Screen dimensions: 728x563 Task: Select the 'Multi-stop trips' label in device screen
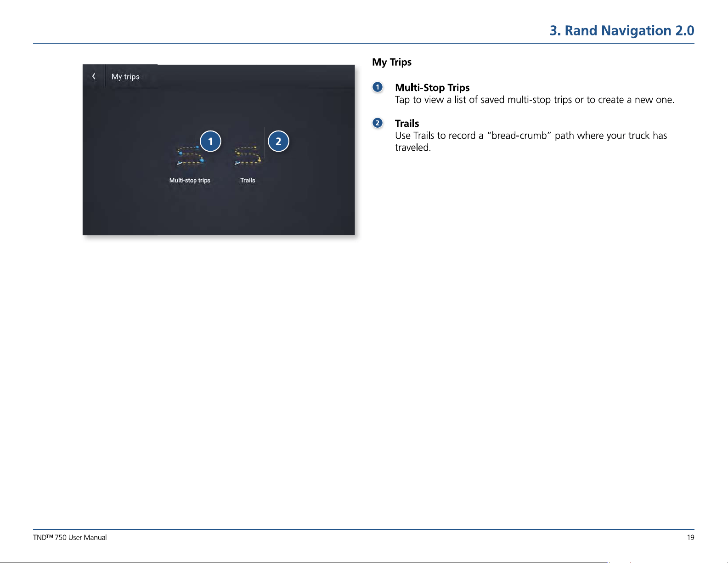(x=190, y=180)
